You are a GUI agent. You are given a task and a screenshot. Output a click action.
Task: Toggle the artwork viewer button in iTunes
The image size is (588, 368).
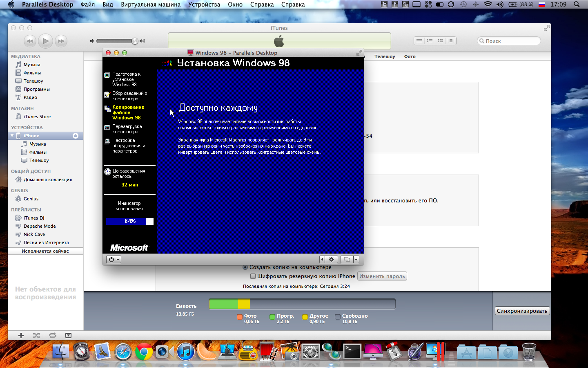pos(68,335)
